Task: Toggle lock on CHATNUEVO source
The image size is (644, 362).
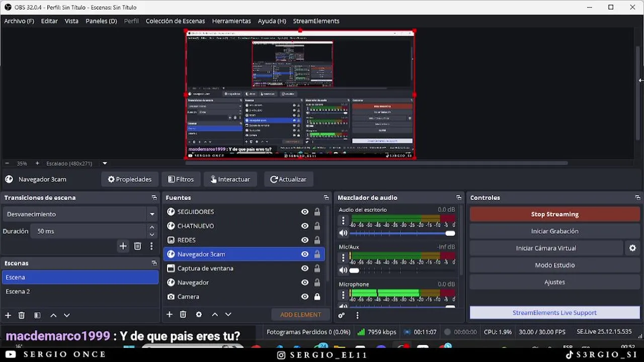Action: point(317,226)
